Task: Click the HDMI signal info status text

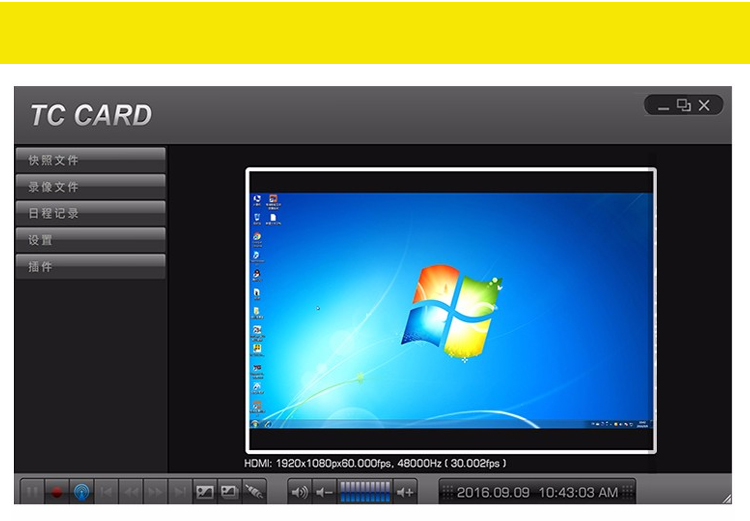Action: (375, 463)
